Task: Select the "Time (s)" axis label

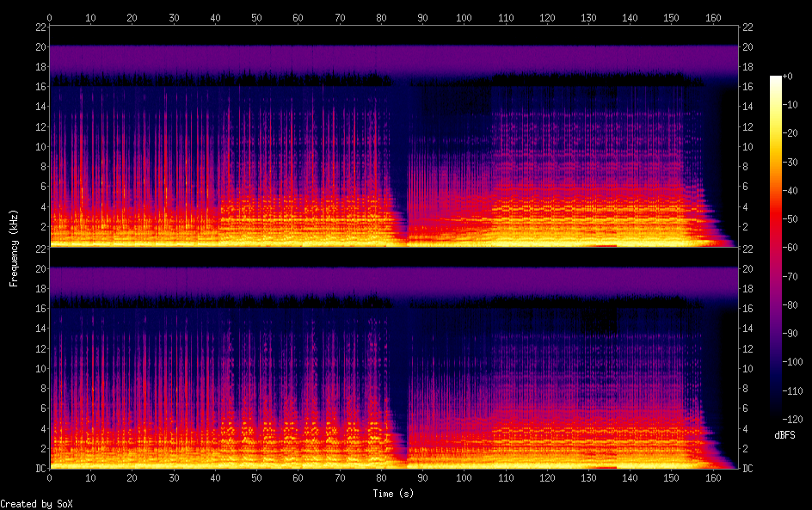Action: point(394,494)
